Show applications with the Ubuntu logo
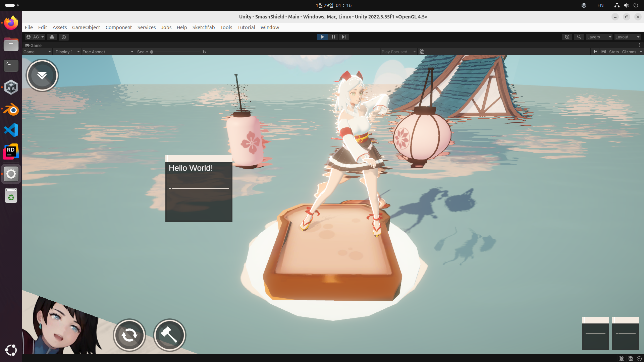 (11, 350)
